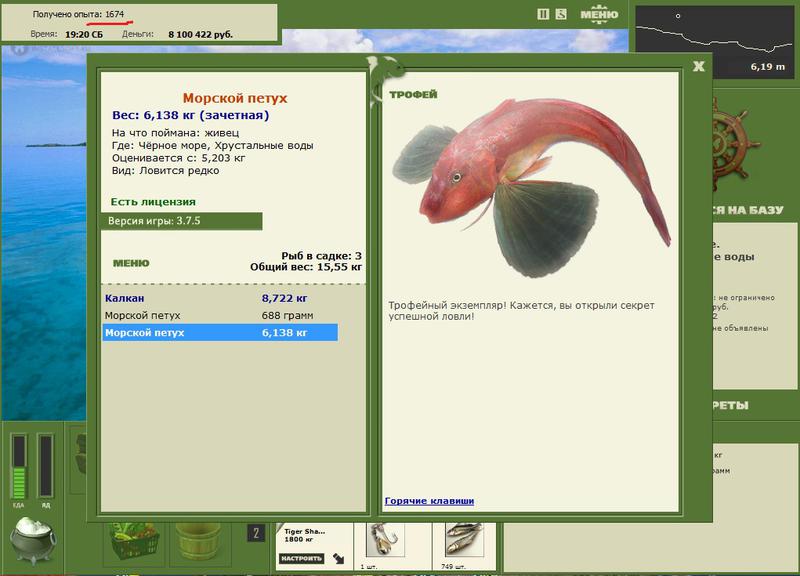Pause the game with the pause icon
Screen dimensions: 800x576
click(543, 14)
